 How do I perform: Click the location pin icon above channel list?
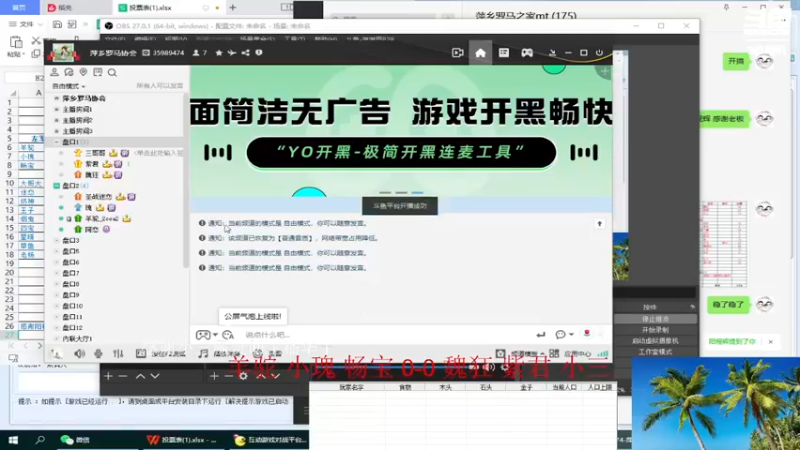pyautogui.click(x=83, y=72)
